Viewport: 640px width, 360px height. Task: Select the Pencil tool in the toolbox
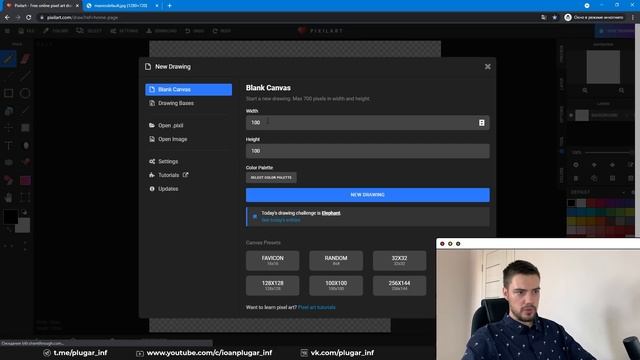pyautogui.click(x=8, y=59)
